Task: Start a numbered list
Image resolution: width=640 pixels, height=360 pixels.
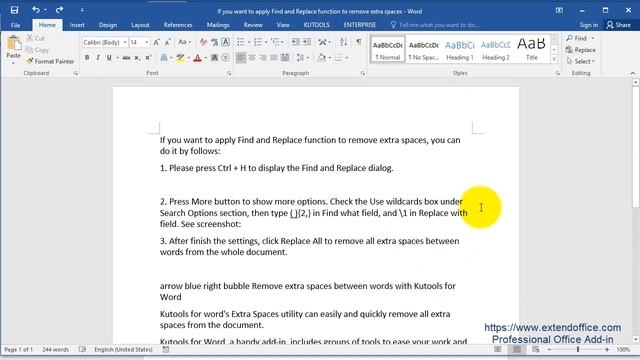Action: (258, 42)
